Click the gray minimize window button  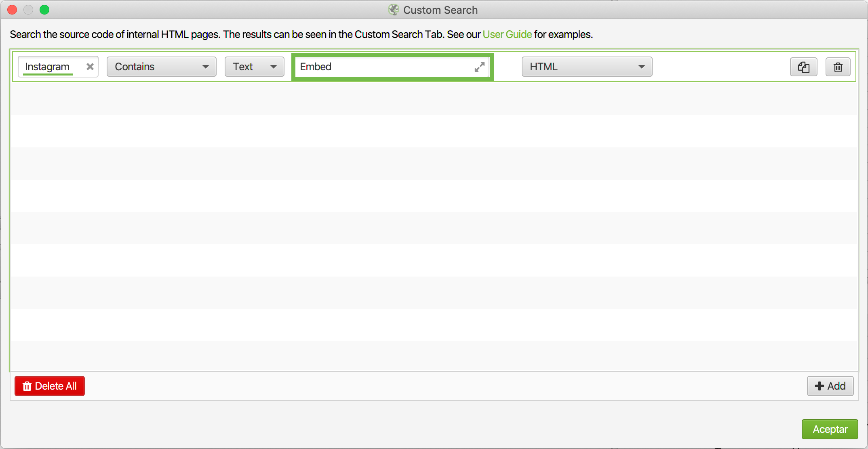pos(28,10)
